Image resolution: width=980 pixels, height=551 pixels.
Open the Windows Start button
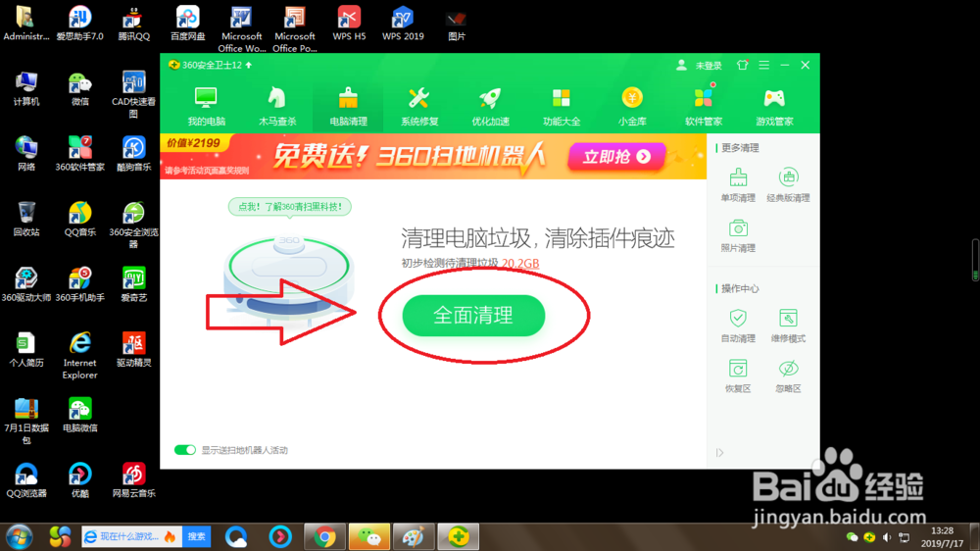click(x=19, y=536)
